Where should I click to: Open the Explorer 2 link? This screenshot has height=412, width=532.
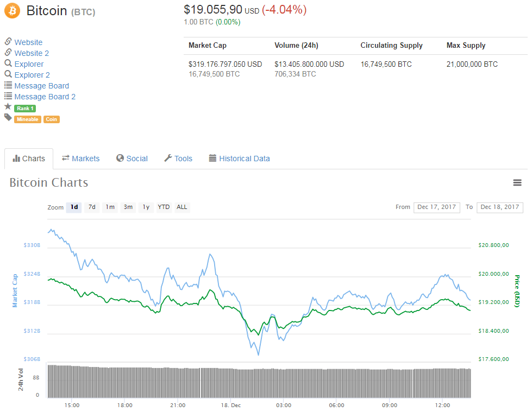[x=32, y=75]
